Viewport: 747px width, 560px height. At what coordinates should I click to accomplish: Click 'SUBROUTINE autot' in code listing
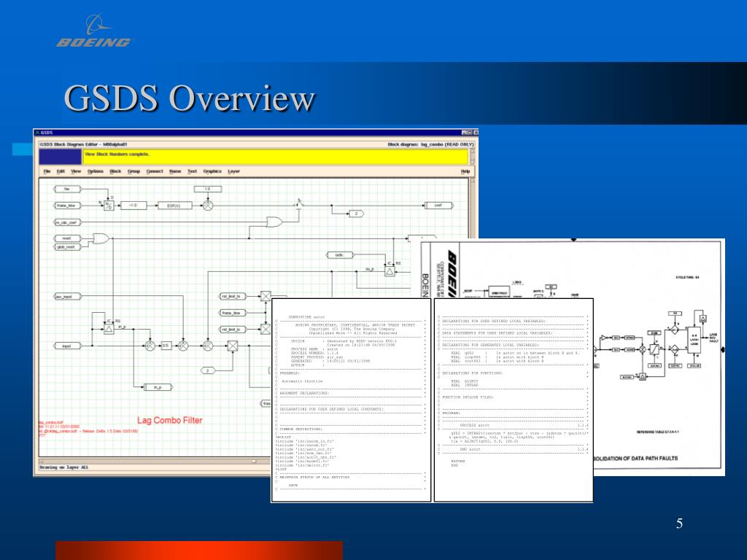point(306,317)
